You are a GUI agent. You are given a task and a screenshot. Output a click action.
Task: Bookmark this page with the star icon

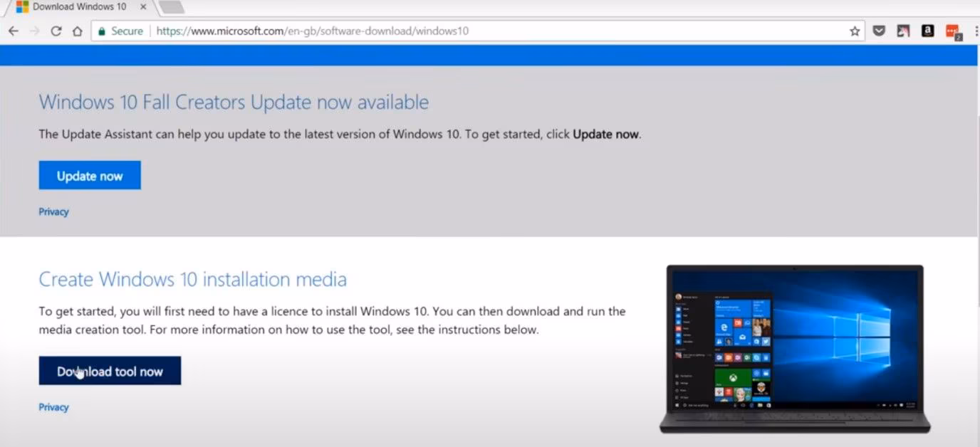point(855,31)
